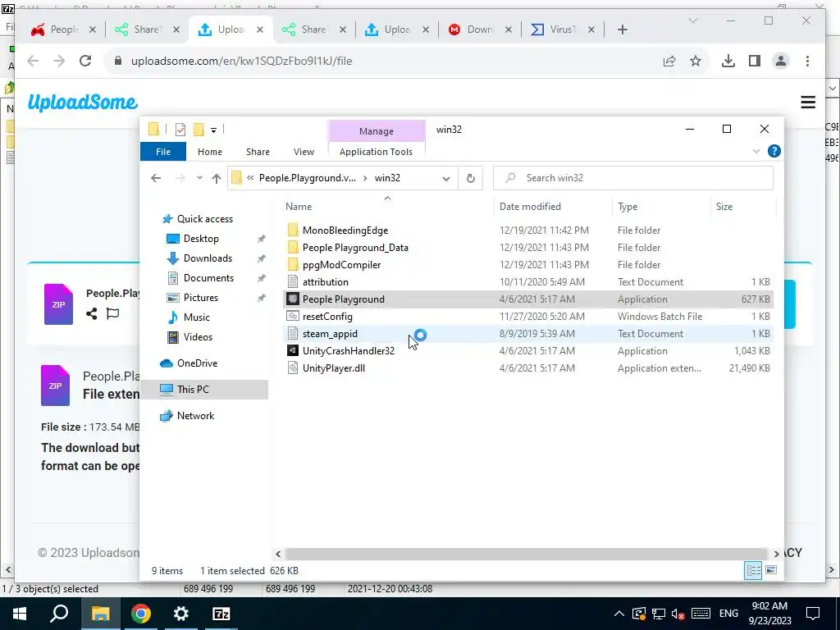Click the report flag icon under the ZIP file
The height and width of the screenshot is (630, 840).
(112, 313)
